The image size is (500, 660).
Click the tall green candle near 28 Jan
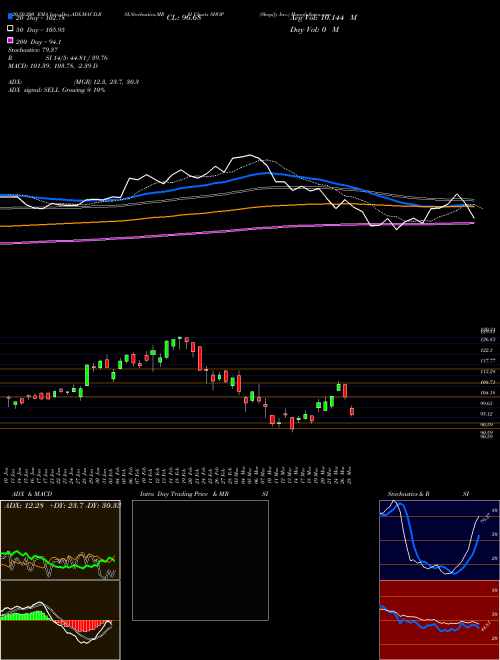click(87, 375)
